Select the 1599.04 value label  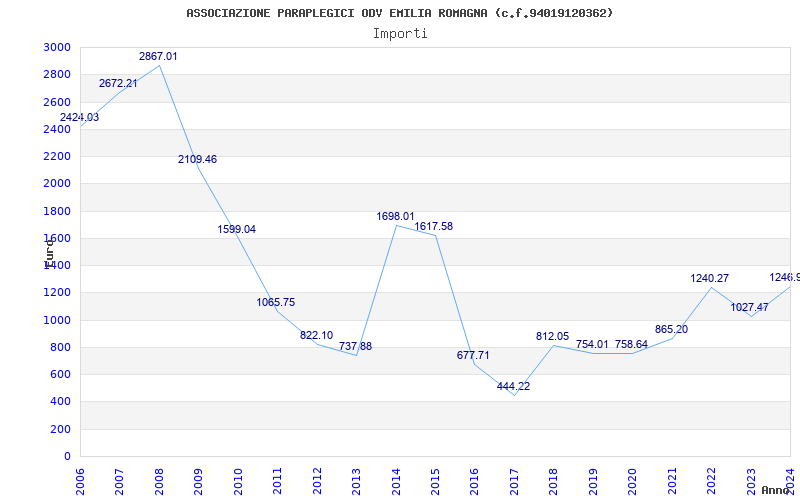click(237, 229)
